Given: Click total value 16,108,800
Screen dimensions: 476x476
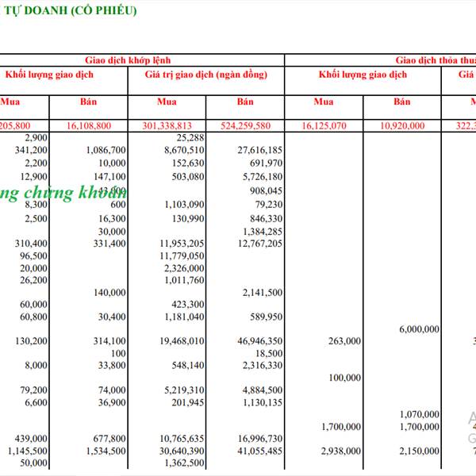Looking at the screenshot, I should 89,125.
